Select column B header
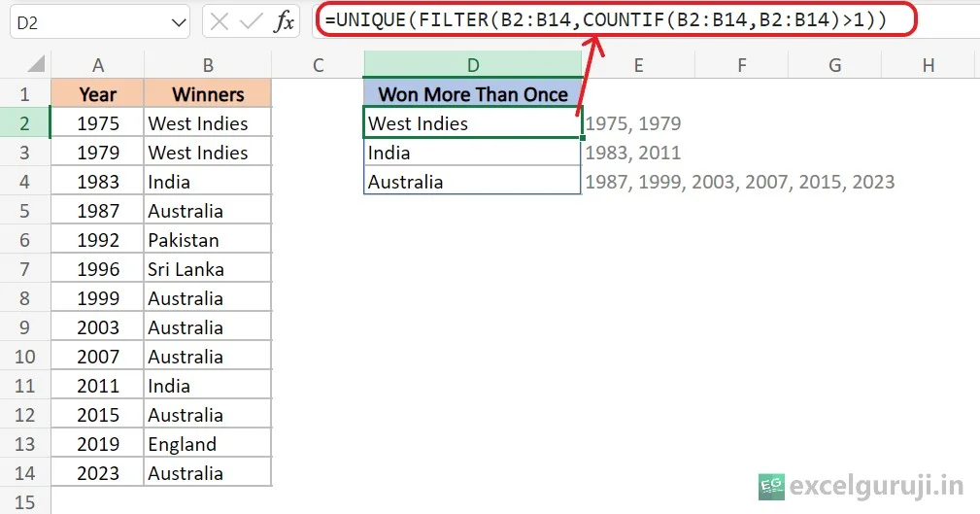 pos(208,64)
